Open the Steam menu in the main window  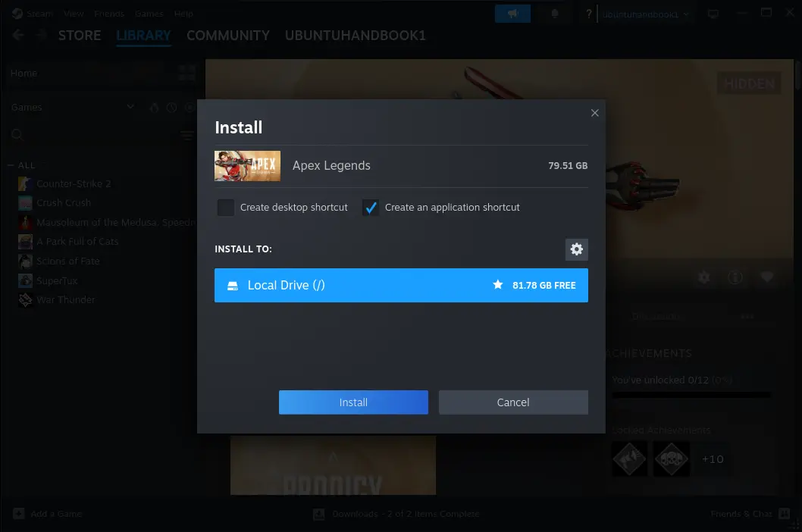click(x=39, y=14)
